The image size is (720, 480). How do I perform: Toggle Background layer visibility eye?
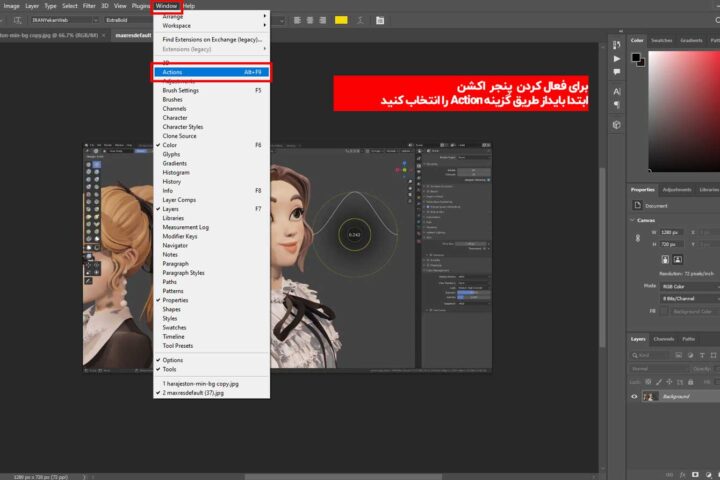(634, 396)
